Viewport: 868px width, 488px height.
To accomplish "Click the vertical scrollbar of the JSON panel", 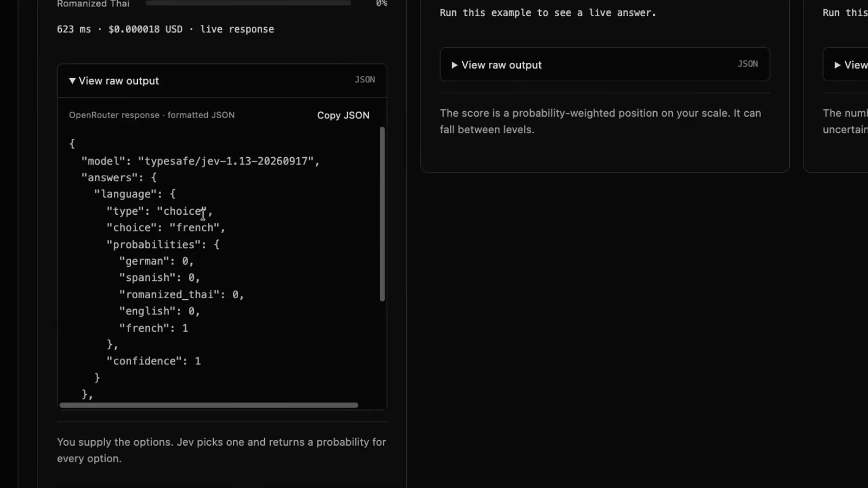I will point(382,214).
